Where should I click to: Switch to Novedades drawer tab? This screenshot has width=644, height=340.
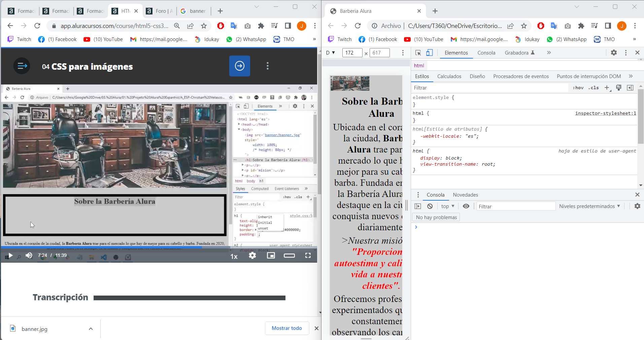pos(465,195)
